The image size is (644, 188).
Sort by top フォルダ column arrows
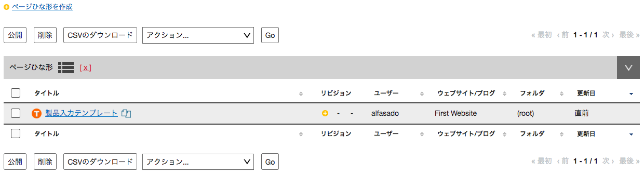pyautogui.click(x=562, y=93)
